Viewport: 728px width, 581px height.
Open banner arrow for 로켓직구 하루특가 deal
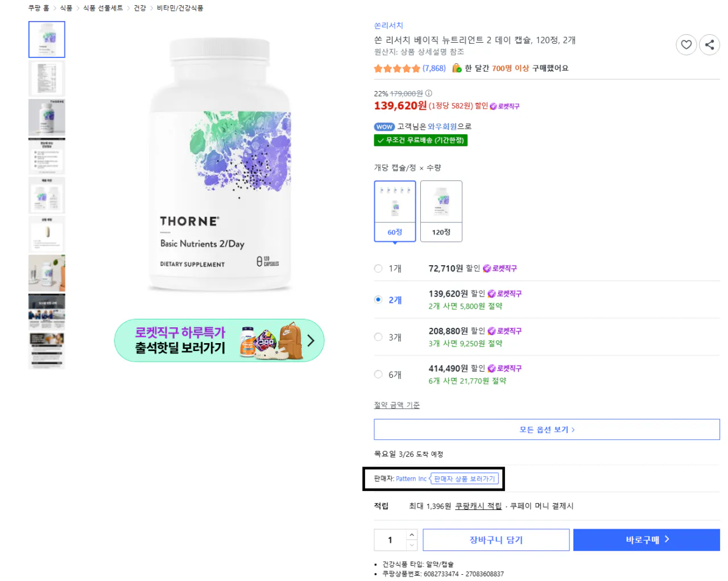(310, 340)
